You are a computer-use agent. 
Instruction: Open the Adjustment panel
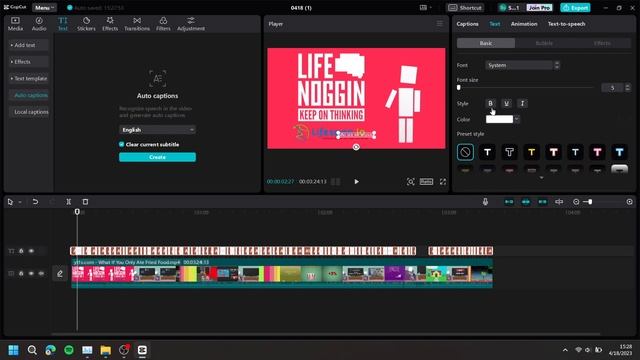click(x=191, y=24)
